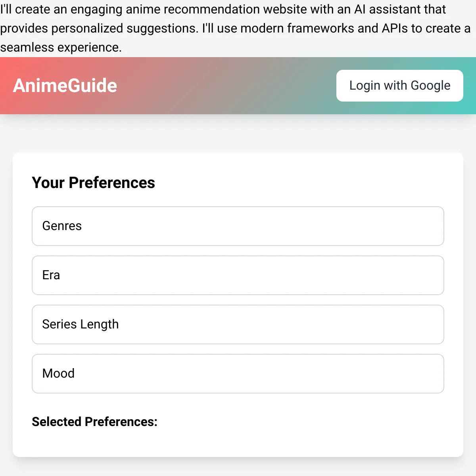
Task: Click the Login with Google button
Action: 400,86
